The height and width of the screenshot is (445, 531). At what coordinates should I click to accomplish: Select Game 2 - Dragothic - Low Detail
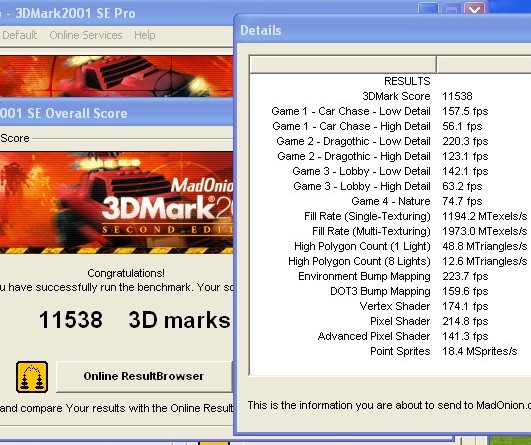353,141
